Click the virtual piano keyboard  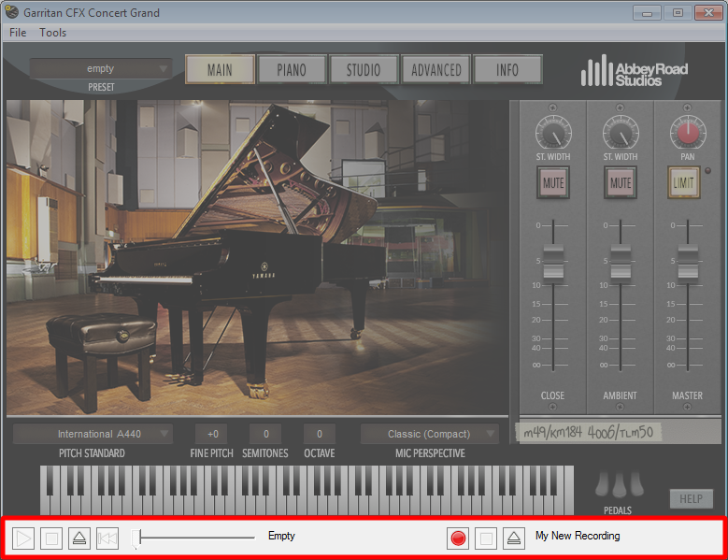click(x=307, y=490)
